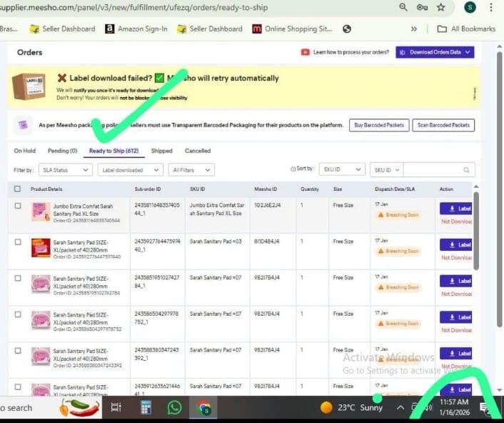This screenshot has height=423, width=504.
Task: Open Calculator from the taskbar
Action: (146, 407)
